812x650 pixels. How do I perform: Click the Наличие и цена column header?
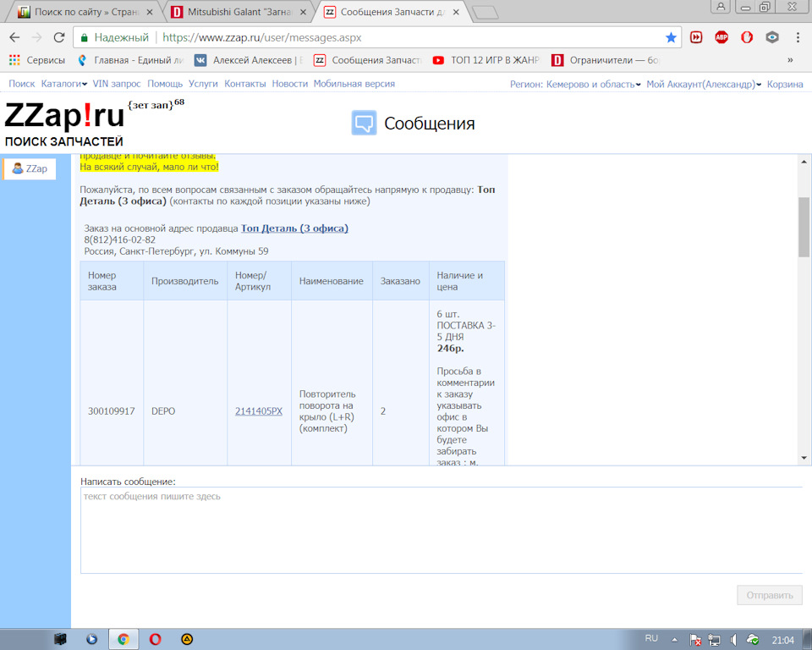467,281
